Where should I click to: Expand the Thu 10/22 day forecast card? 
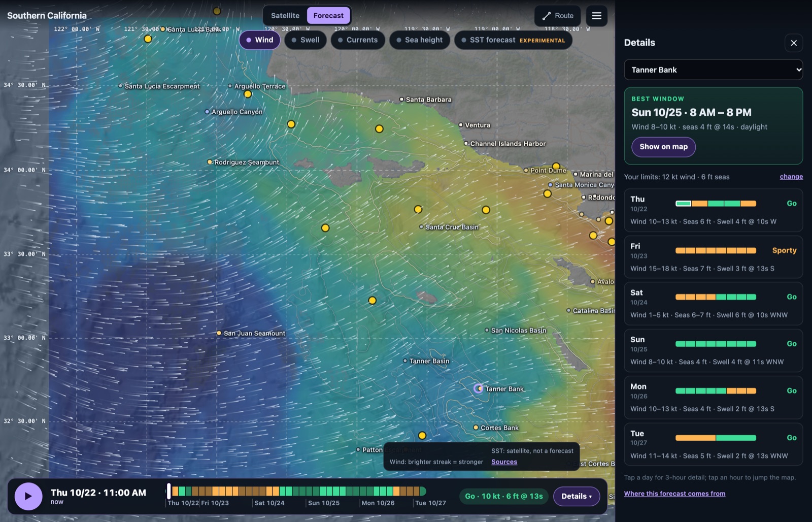tap(713, 210)
